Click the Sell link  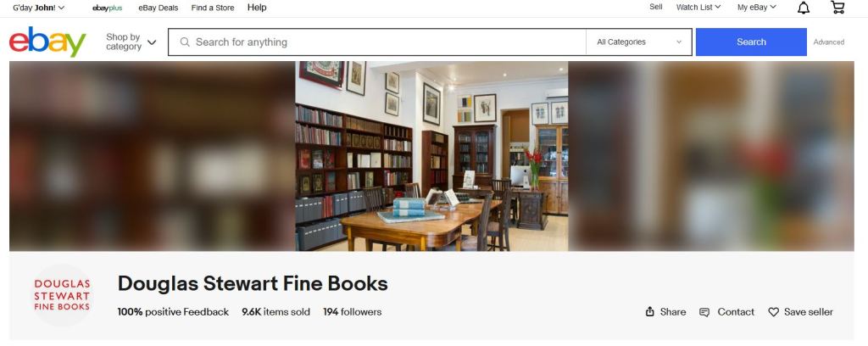[x=655, y=8]
